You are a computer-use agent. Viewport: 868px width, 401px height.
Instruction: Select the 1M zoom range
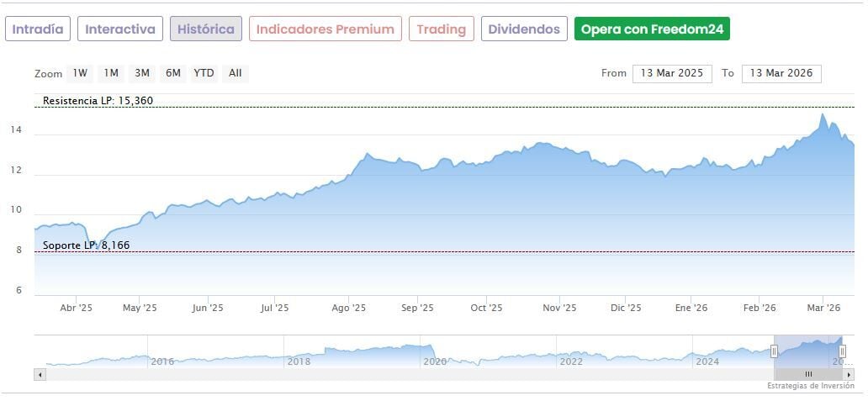[x=111, y=73]
